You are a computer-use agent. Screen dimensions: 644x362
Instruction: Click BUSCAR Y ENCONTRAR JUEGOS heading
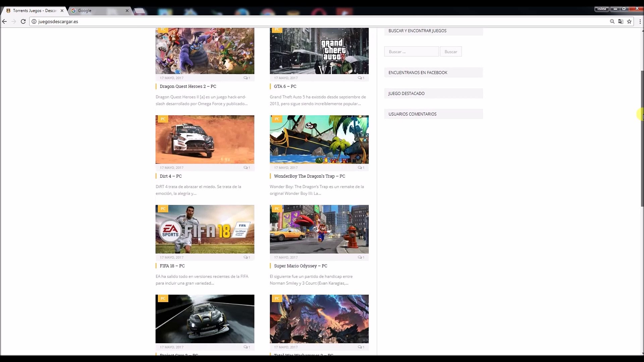[418, 31]
